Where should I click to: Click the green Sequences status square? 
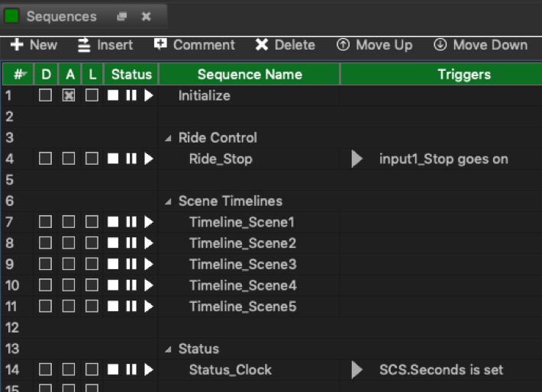11,16
